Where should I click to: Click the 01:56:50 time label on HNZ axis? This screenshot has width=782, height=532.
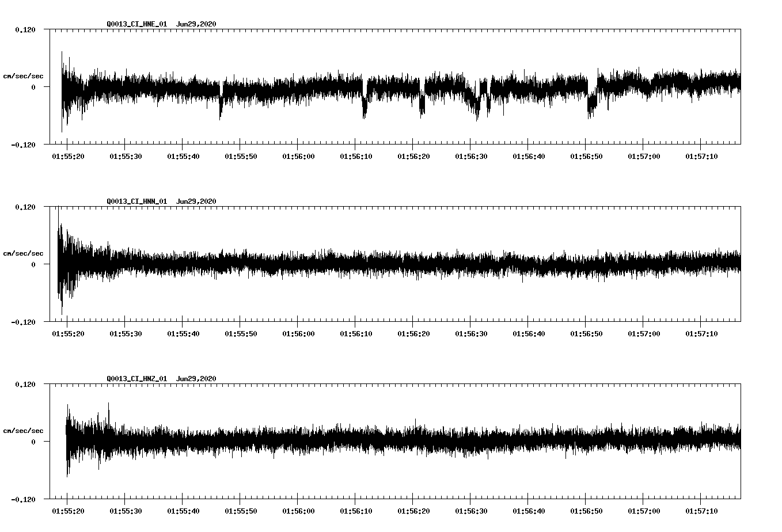pyautogui.click(x=586, y=511)
